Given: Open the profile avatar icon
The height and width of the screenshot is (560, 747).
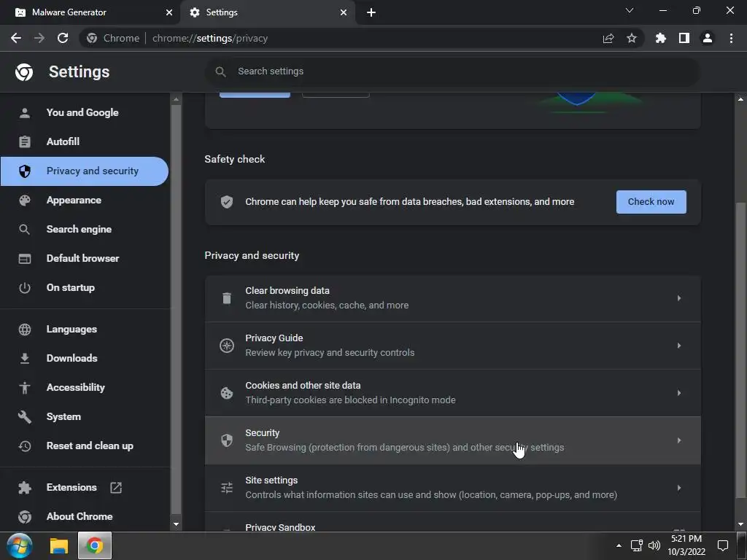Looking at the screenshot, I should coord(708,38).
